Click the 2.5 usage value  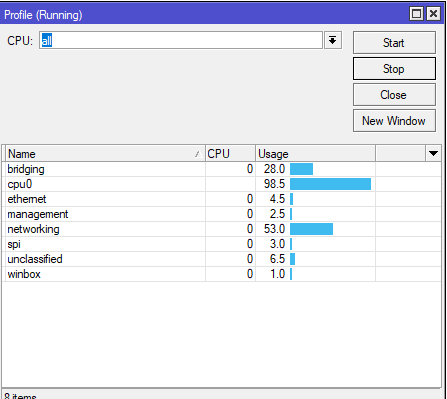point(277,214)
